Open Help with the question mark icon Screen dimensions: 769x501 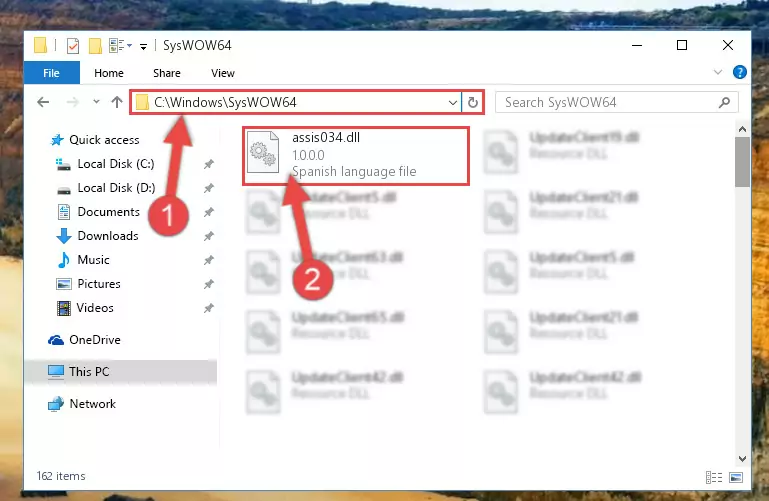[x=739, y=72]
